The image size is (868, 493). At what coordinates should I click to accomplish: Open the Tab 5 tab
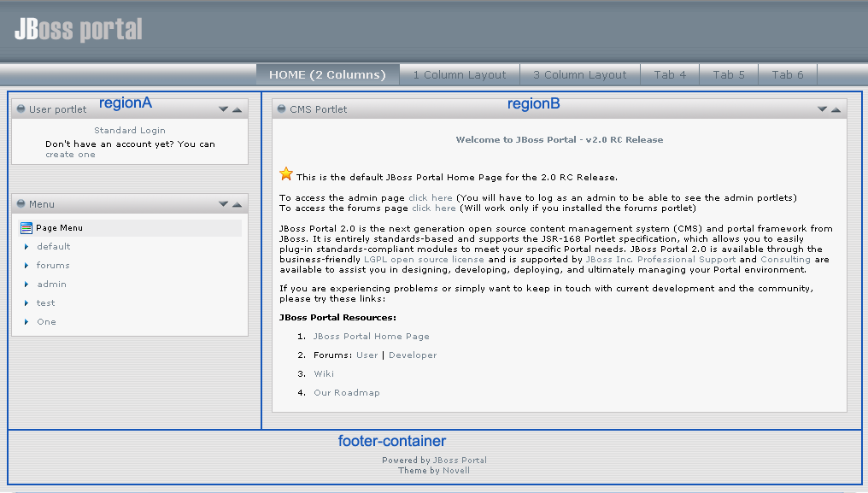pos(729,75)
